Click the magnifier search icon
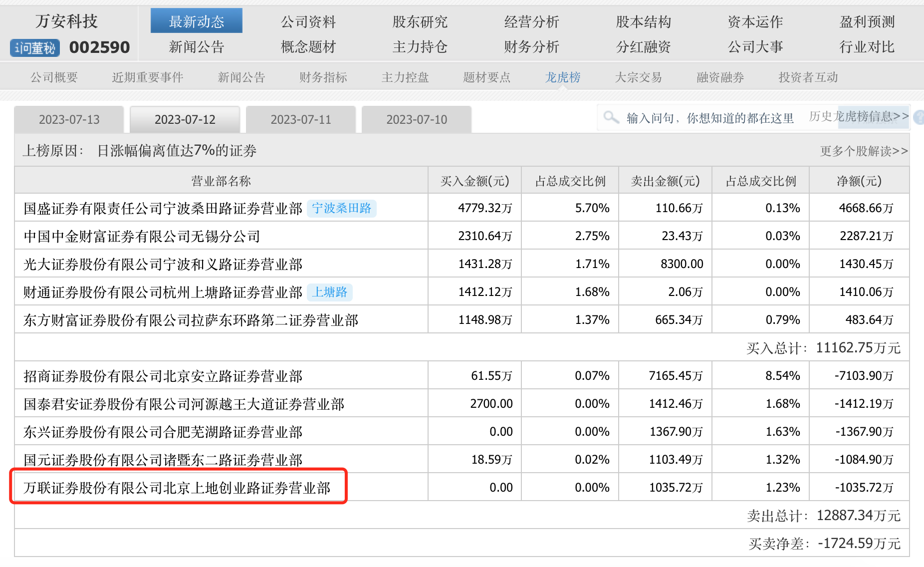This screenshot has height=567, width=924. pos(611,117)
